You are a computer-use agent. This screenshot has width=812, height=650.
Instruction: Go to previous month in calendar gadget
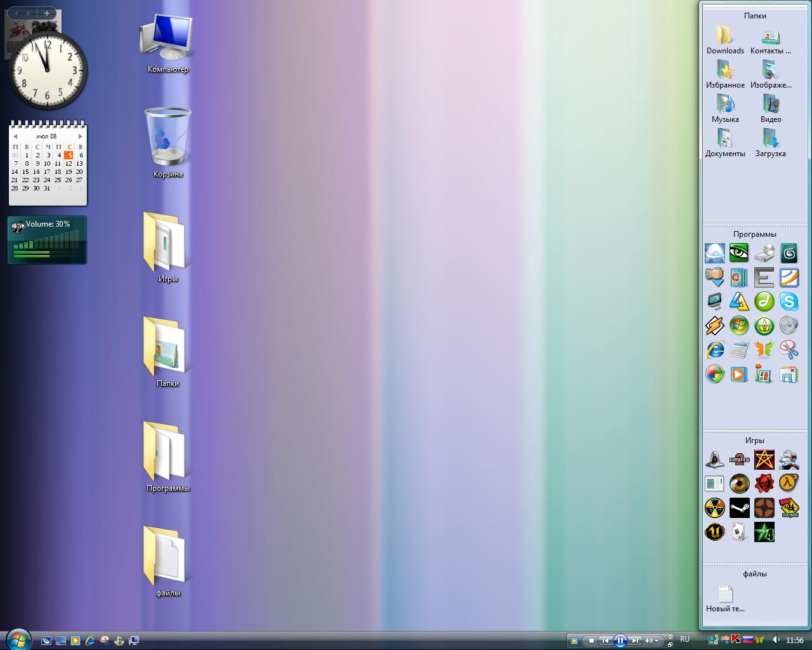pos(15,136)
